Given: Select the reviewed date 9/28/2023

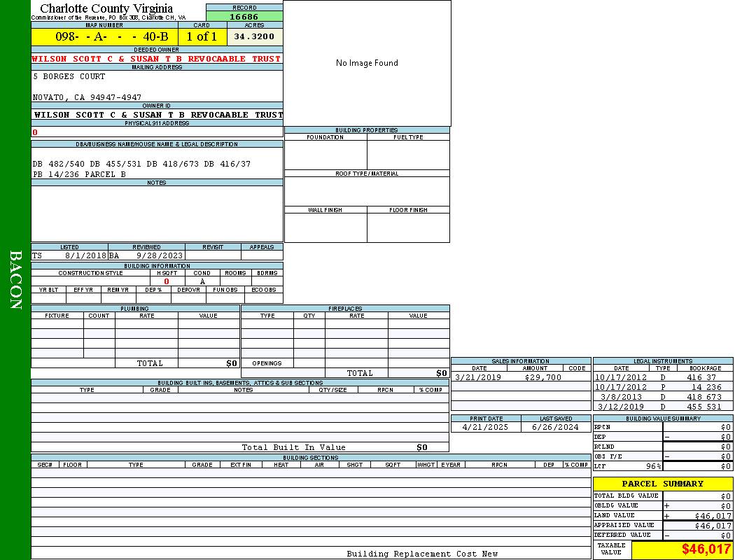Looking at the screenshot, I should (159, 256).
